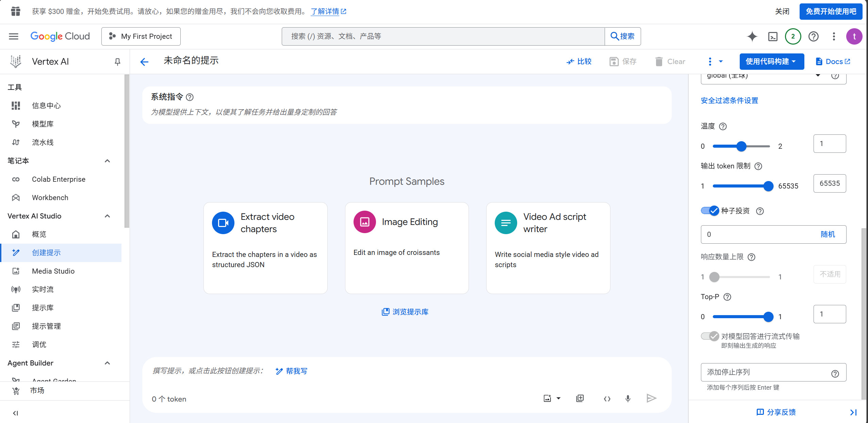This screenshot has height=423, width=868.
Task: Open Gemini AI assistant sparkle icon
Action: tap(752, 36)
